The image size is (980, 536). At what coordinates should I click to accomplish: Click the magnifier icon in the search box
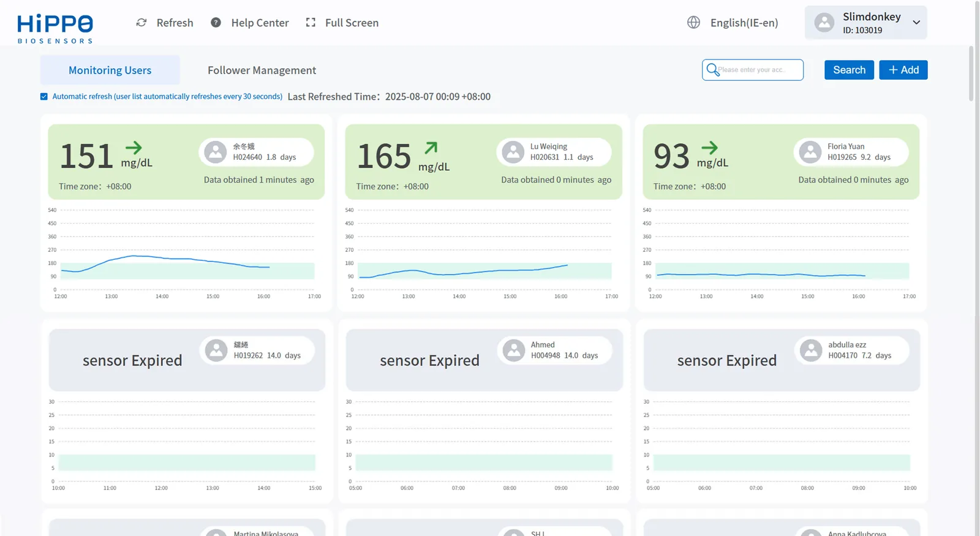(712, 70)
